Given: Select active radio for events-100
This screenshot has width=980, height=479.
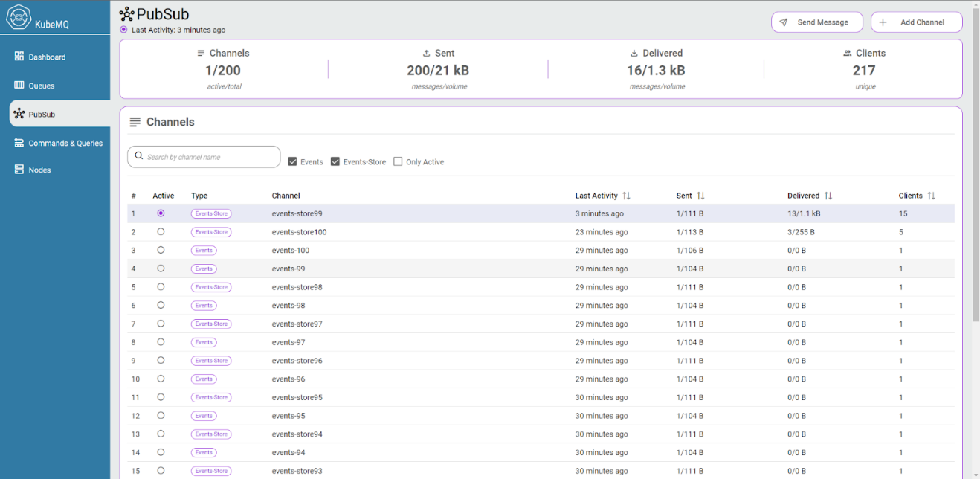Looking at the screenshot, I should pyautogui.click(x=161, y=250).
